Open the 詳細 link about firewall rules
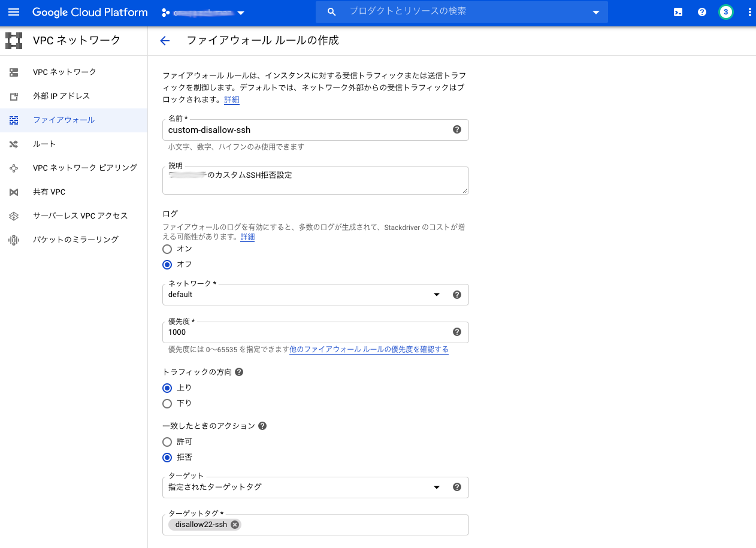Image resolution: width=756 pixels, height=548 pixels. [x=231, y=99]
